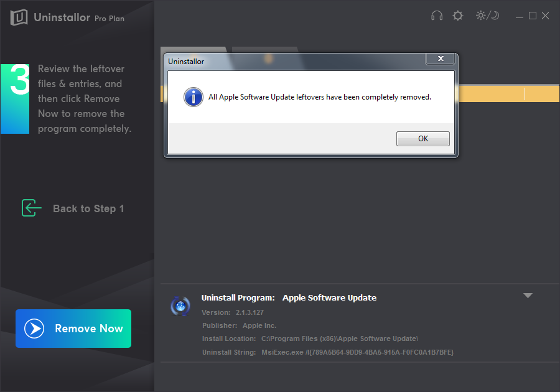Click the step 3 instruction text
The width and height of the screenshot is (560, 392).
click(x=85, y=98)
